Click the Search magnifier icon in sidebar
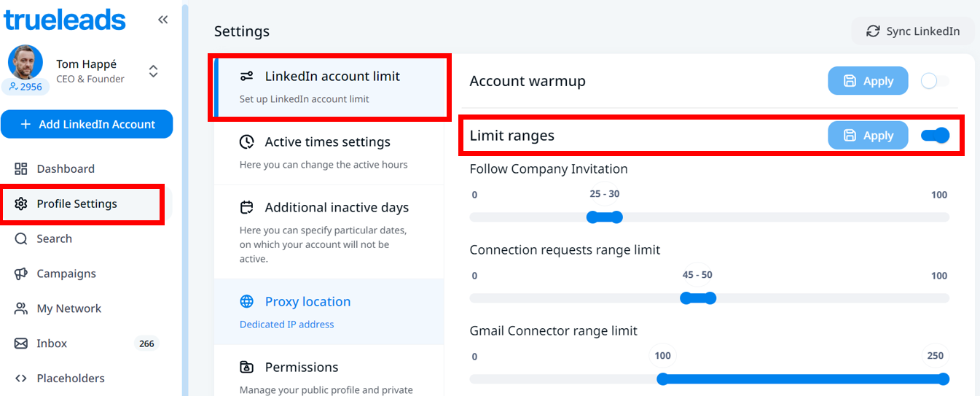The image size is (980, 396). pos(21,239)
